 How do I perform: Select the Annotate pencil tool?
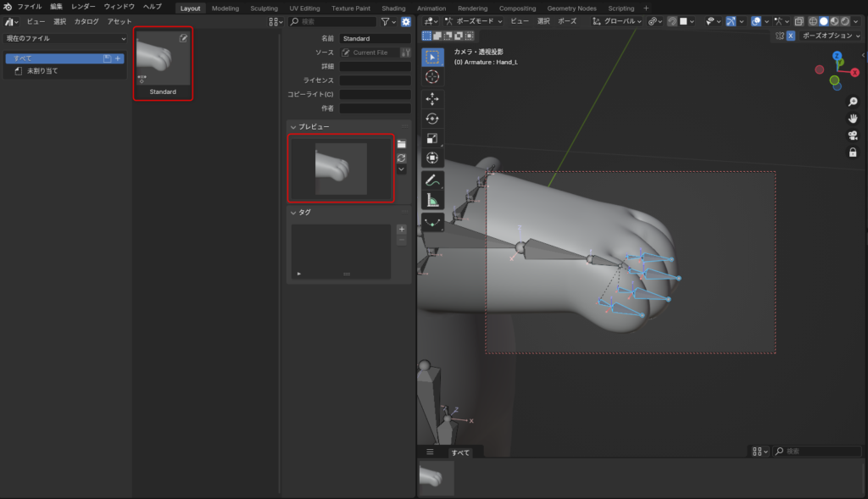click(432, 180)
